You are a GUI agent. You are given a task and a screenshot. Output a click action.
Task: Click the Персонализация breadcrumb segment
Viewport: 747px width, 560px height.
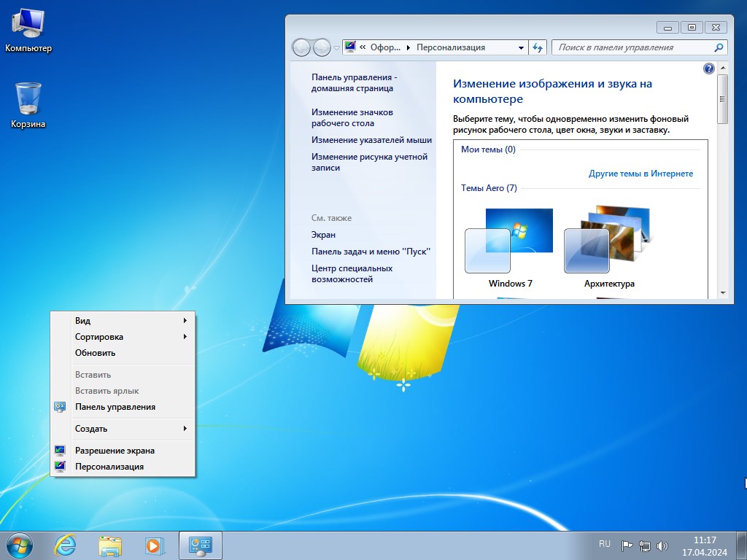coord(451,47)
